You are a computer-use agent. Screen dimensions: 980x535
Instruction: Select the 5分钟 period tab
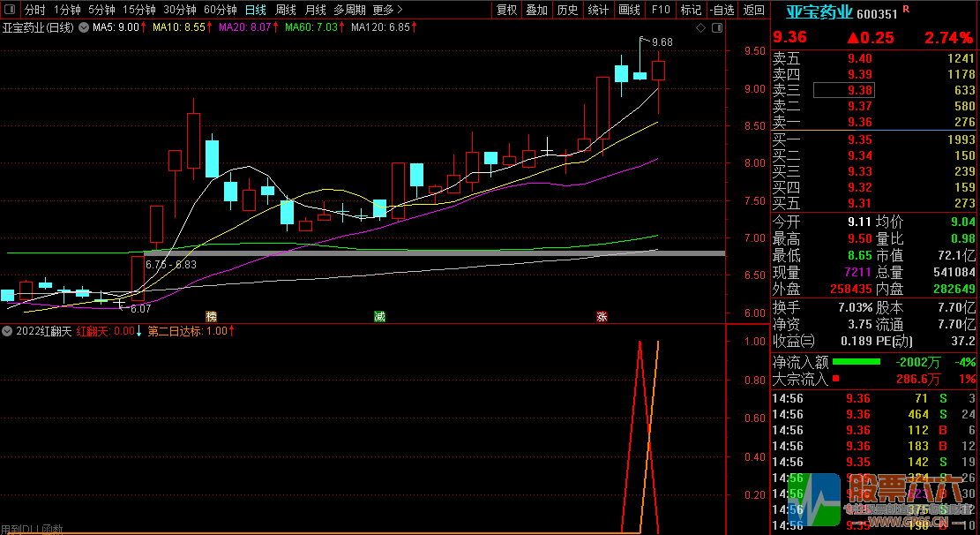coord(102,10)
